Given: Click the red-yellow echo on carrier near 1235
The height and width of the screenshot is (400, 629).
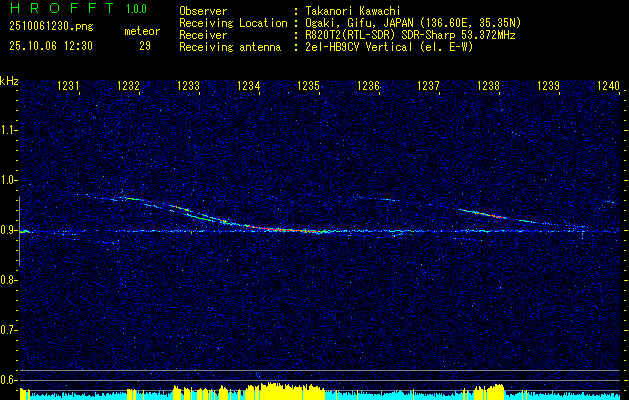Looking at the screenshot, I should 289,230.
